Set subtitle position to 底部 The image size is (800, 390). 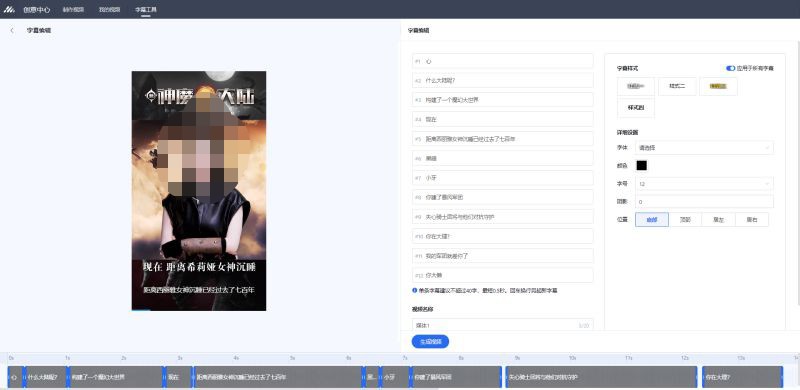point(652,220)
